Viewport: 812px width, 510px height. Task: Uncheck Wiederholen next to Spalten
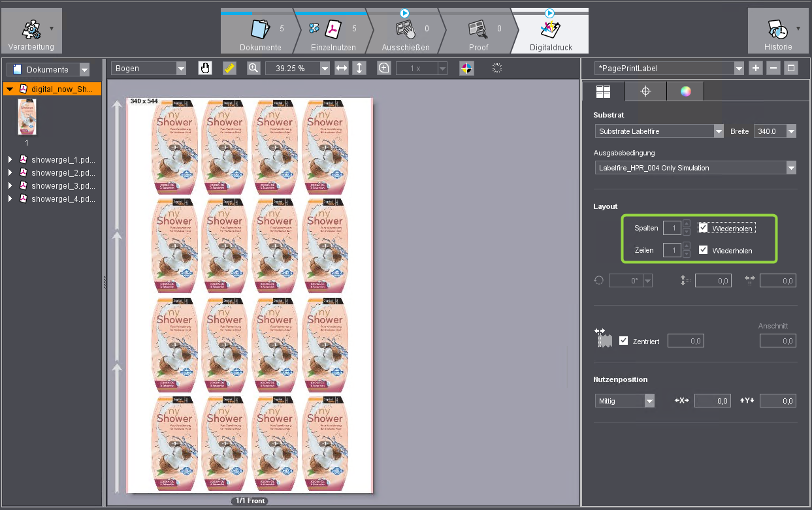click(703, 227)
